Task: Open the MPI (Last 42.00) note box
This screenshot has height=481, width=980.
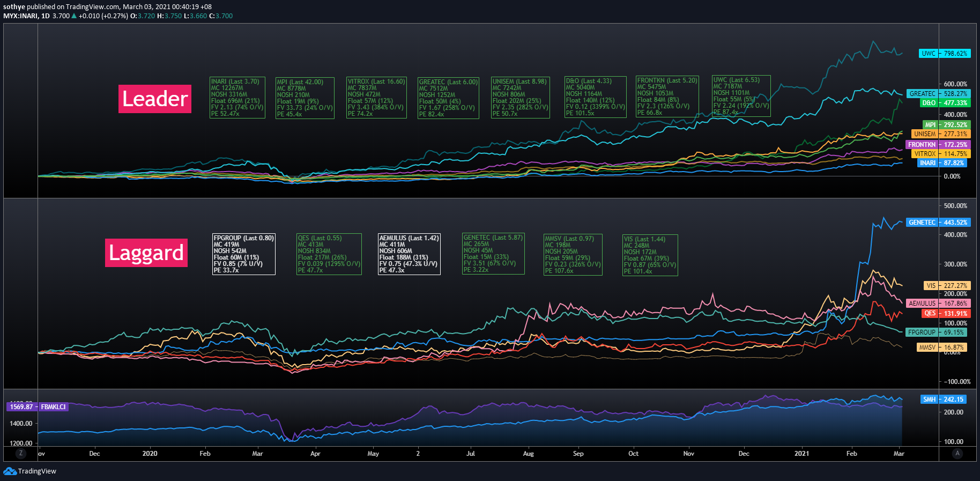Action: click(x=305, y=98)
